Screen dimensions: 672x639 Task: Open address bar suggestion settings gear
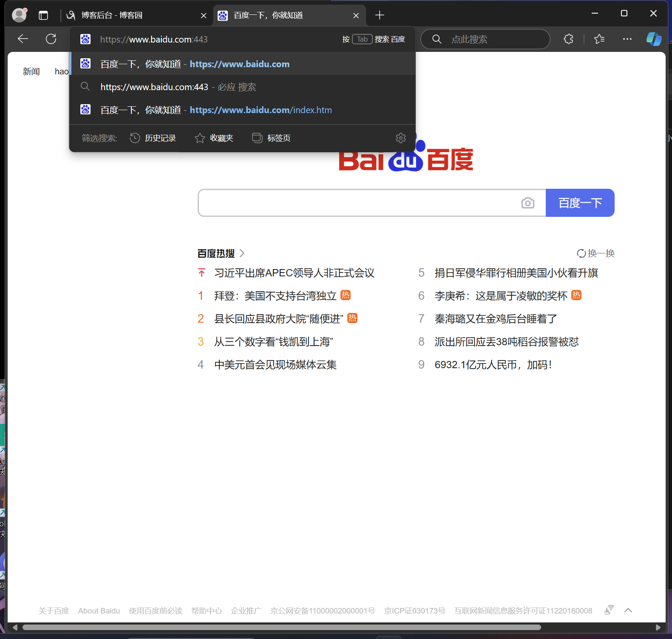(401, 138)
